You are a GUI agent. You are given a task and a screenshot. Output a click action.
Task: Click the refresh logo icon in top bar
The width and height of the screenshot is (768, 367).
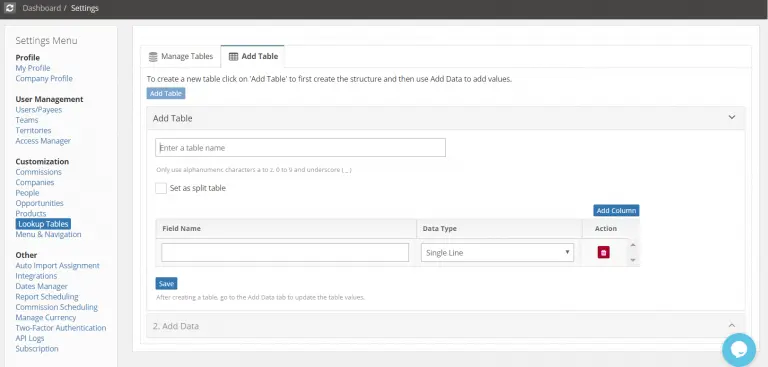click(x=10, y=8)
